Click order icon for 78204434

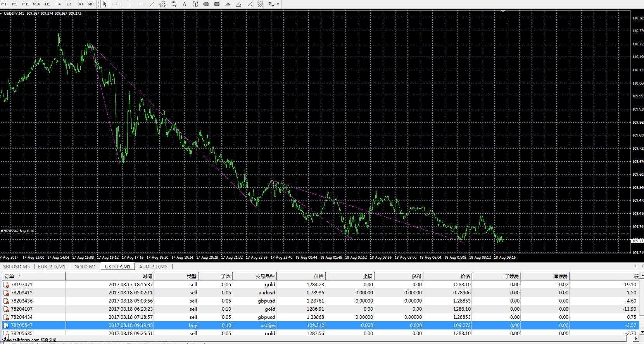tap(6, 317)
